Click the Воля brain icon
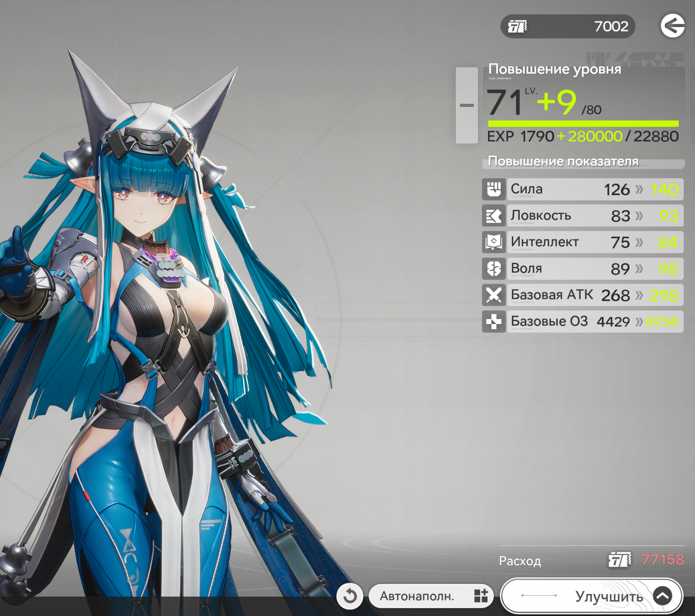 point(494,269)
